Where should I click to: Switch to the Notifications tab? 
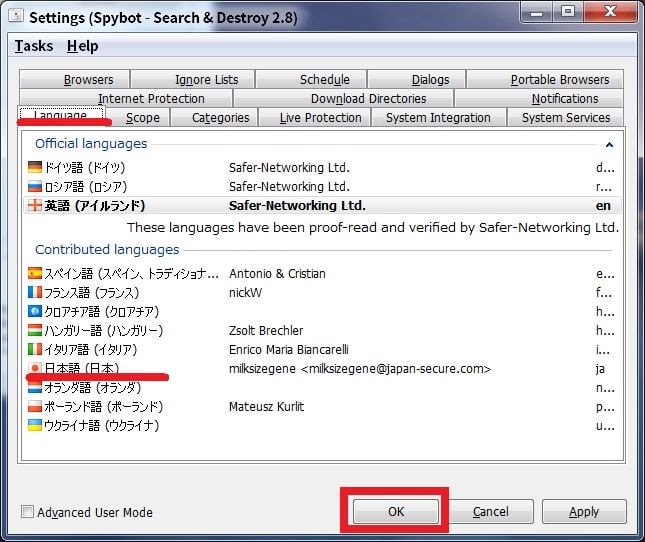pos(539,98)
